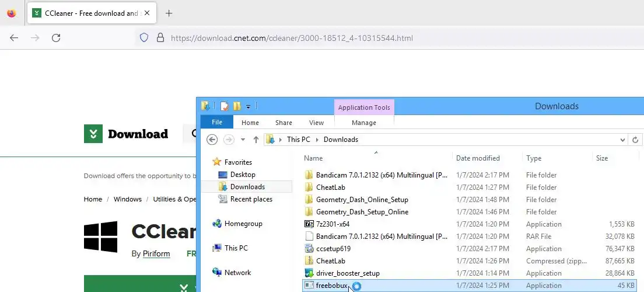Click the ccsetup619 file icon
The height and width of the screenshot is (292, 644).
309,248
